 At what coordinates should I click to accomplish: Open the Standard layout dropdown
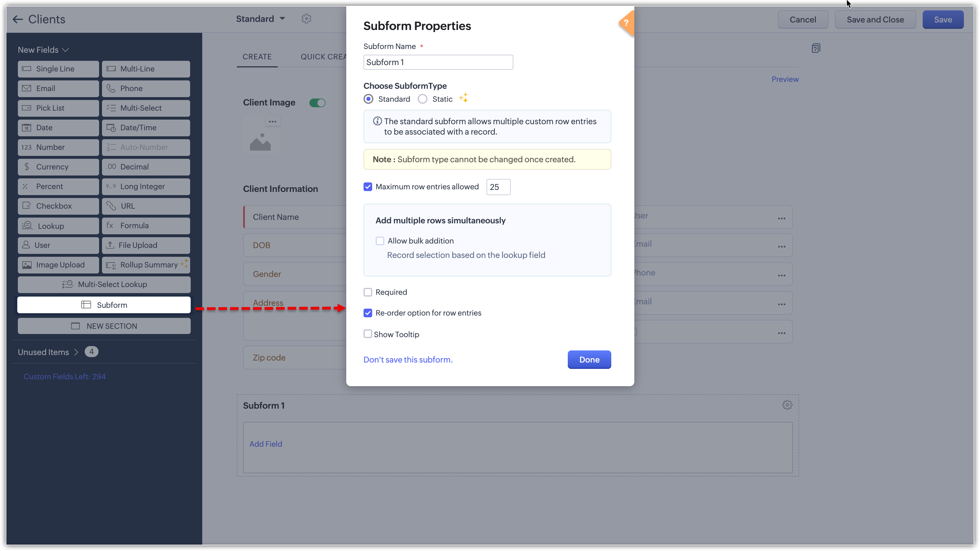[x=260, y=19]
